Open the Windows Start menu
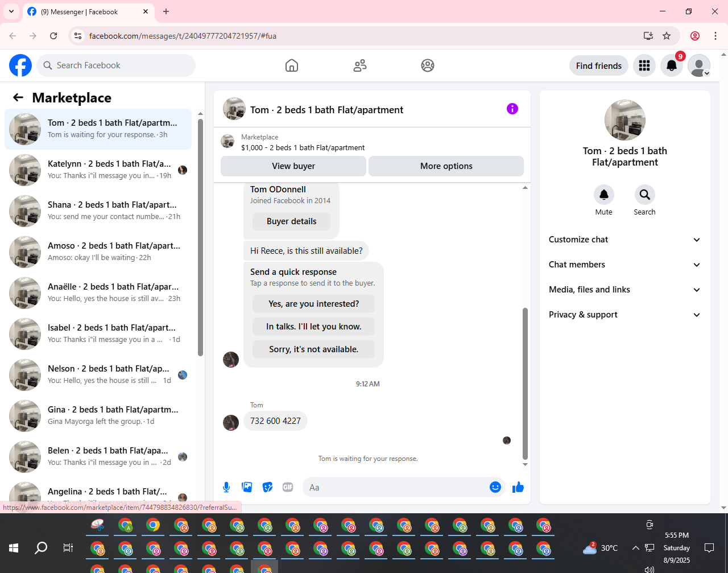 point(14,548)
